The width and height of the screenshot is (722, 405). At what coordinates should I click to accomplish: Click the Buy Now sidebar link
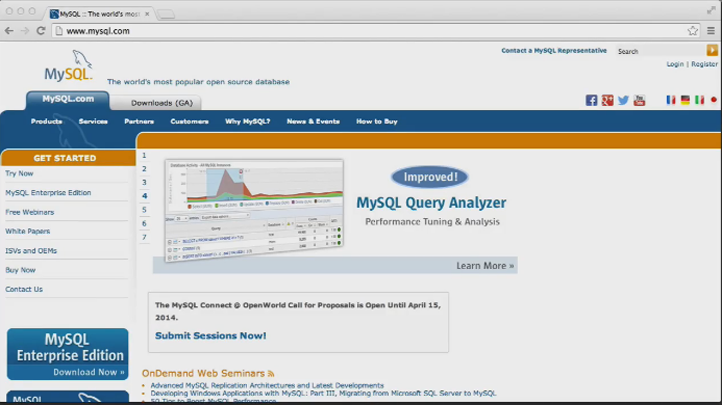tap(20, 270)
